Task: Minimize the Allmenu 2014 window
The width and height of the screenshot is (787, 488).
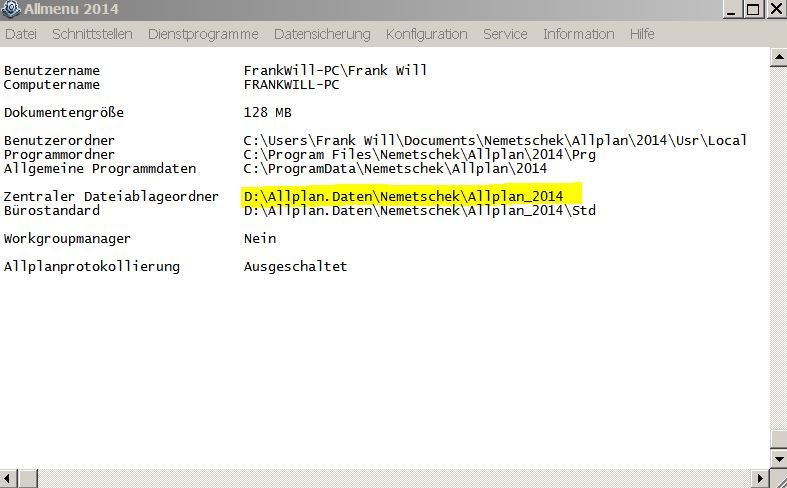Action: [731, 9]
